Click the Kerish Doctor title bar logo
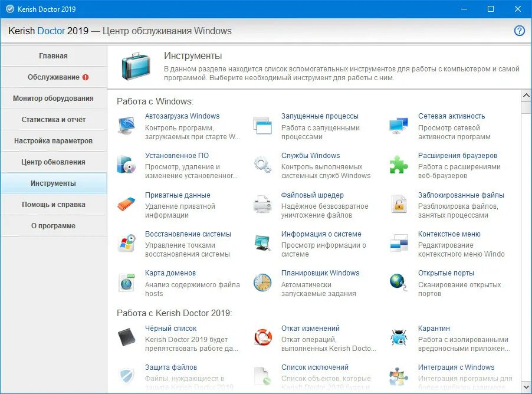The image size is (532, 394). tap(10, 9)
